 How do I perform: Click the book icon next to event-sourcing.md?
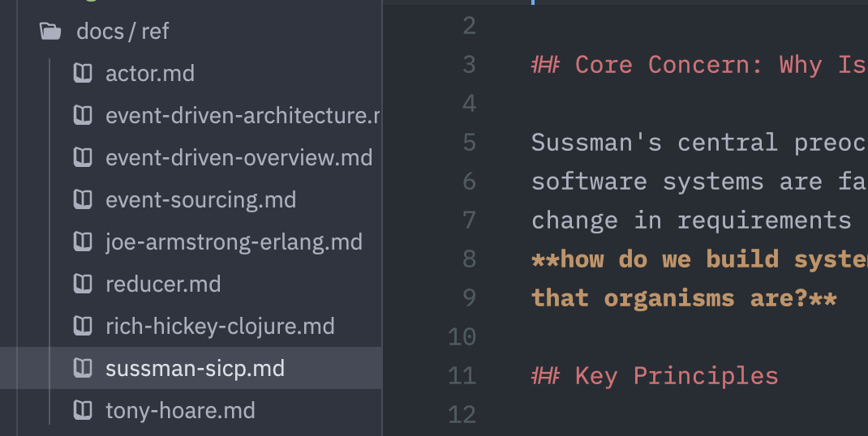(82, 200)
